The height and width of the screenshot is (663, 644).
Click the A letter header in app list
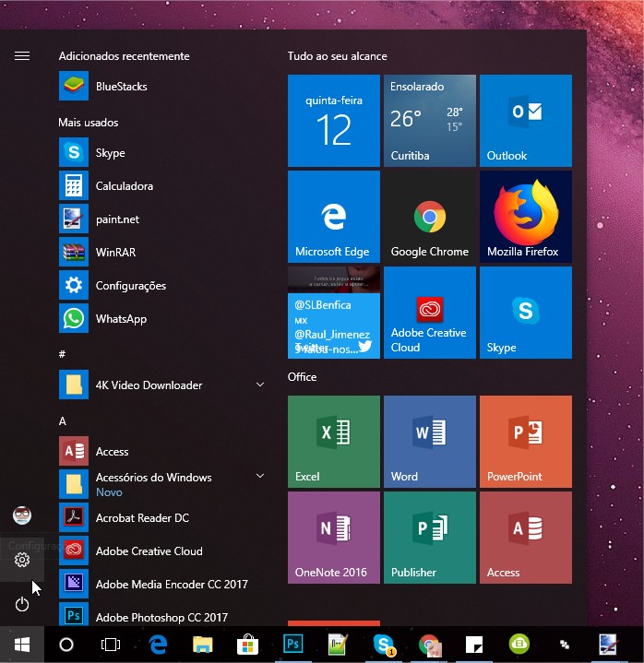click(63, 421)
